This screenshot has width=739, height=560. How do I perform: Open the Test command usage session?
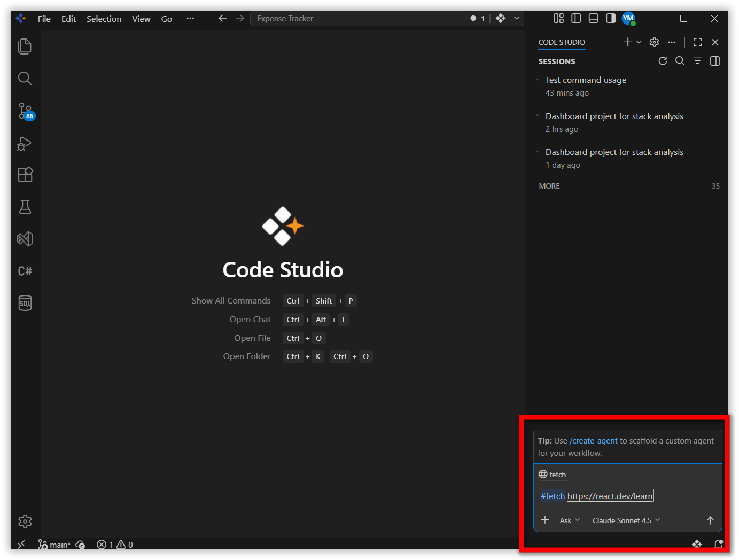click(586, 80)
